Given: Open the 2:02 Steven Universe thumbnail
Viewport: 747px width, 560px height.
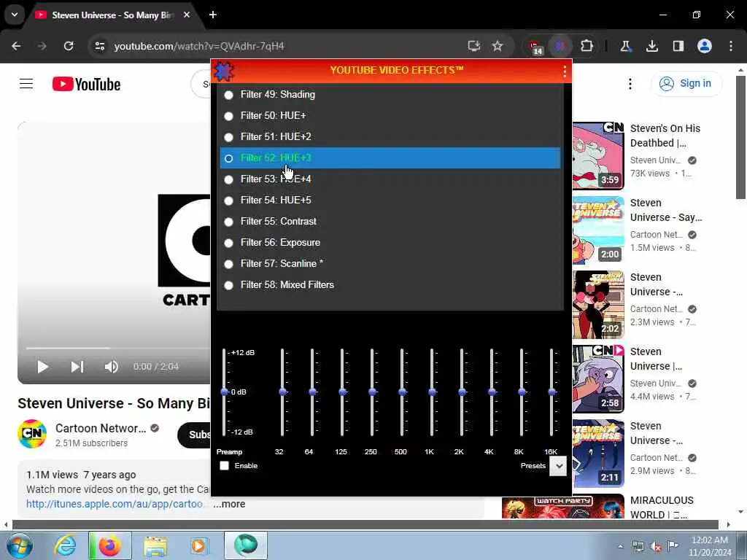Looking at the screenshot, I should pyautogui.click(x=598, y=304).
